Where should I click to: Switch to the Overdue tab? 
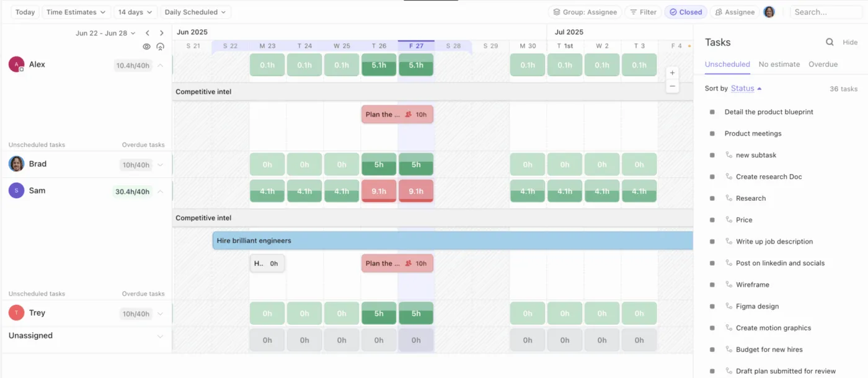coord(823,64)
